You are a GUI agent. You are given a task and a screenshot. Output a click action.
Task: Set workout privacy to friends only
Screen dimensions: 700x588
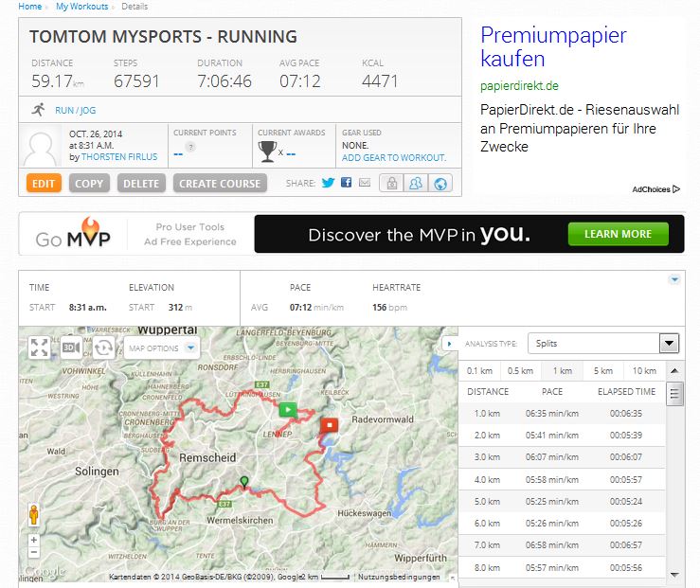pyautogui.click(x=415, y=183)
